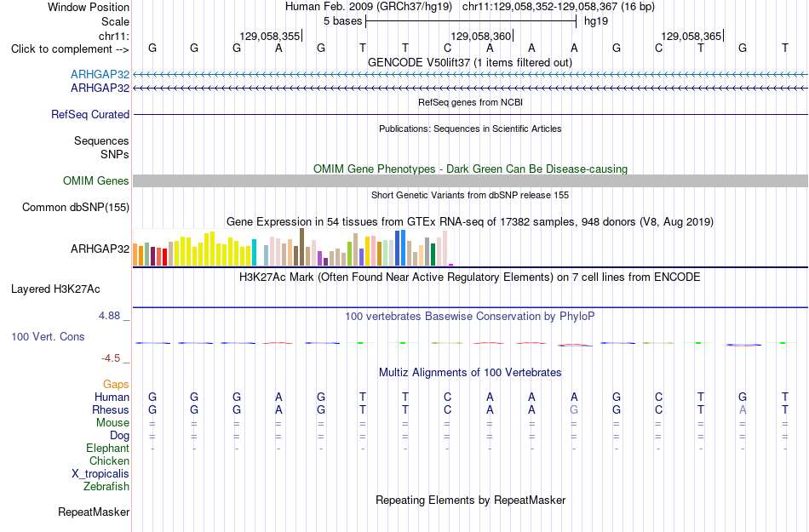Click the 'GENCODE V50lift37 (1 items filtered out)' title

tap(470, 63)
